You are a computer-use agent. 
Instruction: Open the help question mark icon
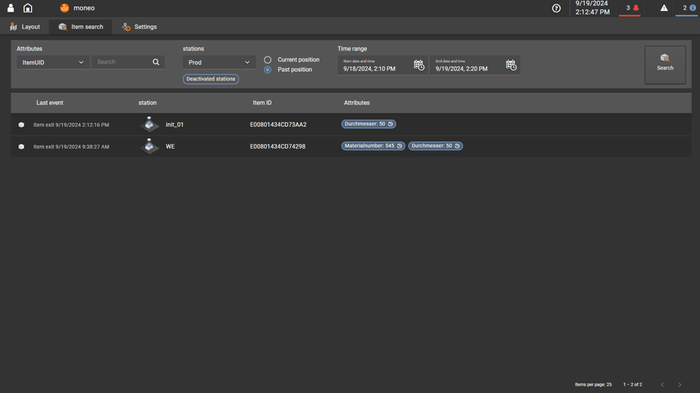click(x=556, y=8)
